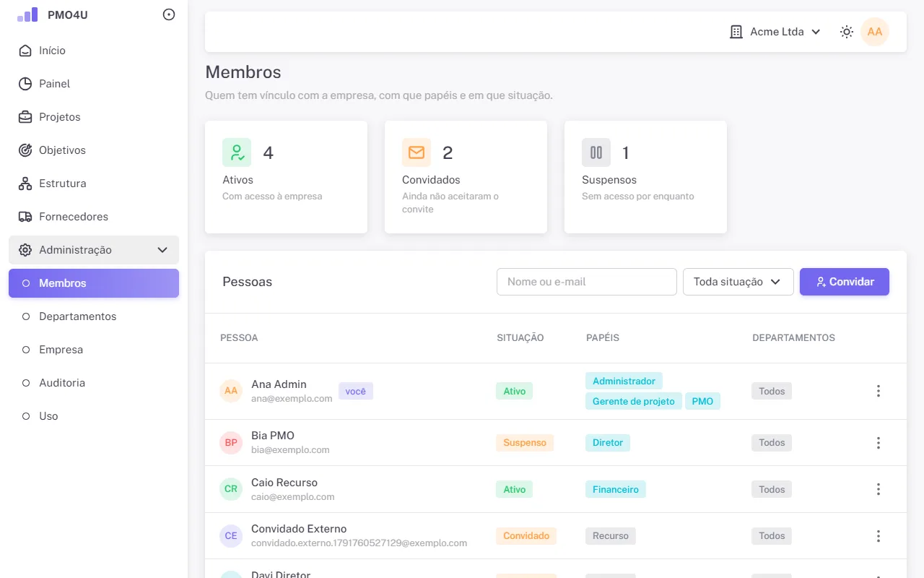The height and width of the screenshot is (578, 924).
Task: Open the Painel page
Action: 94,84
